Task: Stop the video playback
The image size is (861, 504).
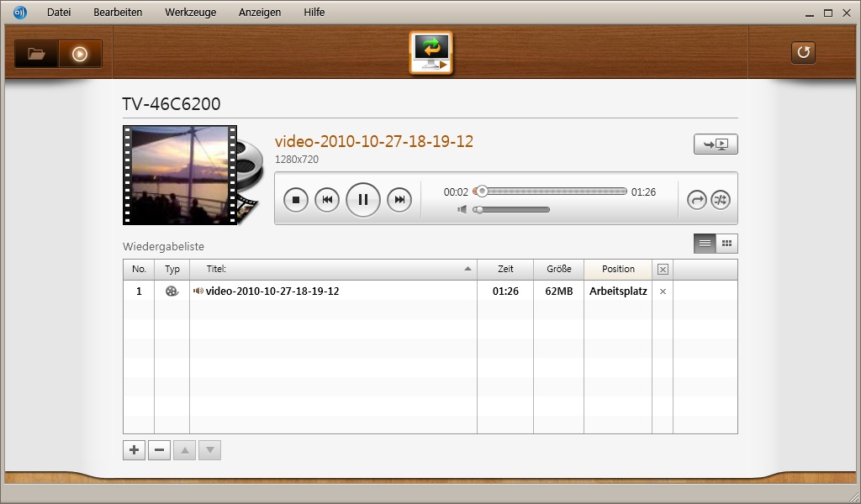Action: point(296,199)
